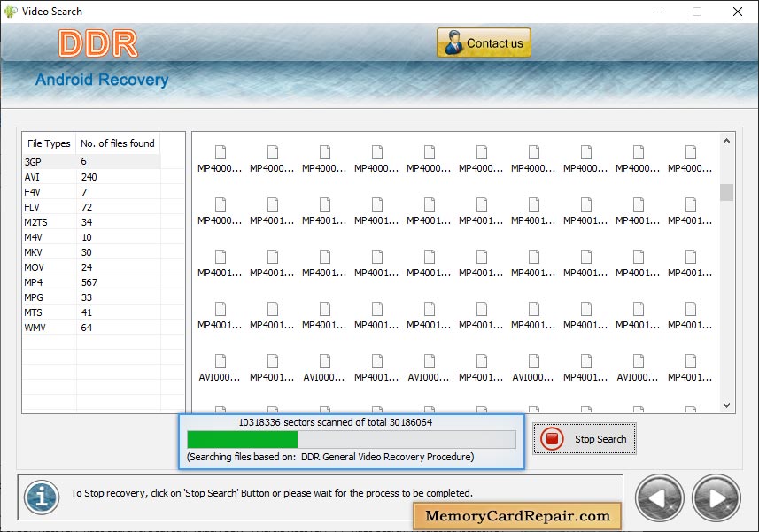
Task: Click the 240 count for AVI
Action: pyautogui.click(x=89, y=177)
